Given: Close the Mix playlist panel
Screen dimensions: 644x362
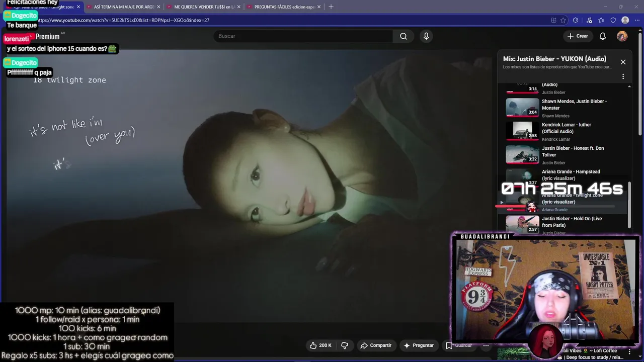Looking at the screenshot, I should pos(623,62).
